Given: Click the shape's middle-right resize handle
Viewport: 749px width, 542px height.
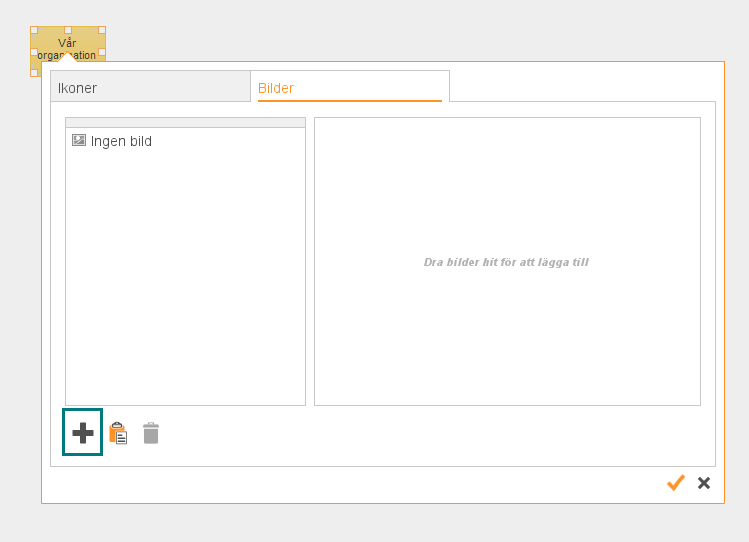Looking at the screenshot, I should click(x=102, y=51).
